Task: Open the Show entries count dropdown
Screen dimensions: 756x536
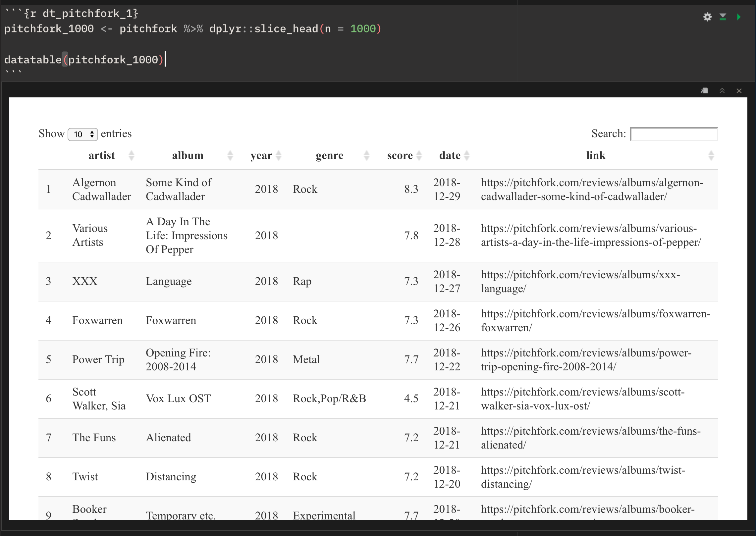Action: pos(83,134)
